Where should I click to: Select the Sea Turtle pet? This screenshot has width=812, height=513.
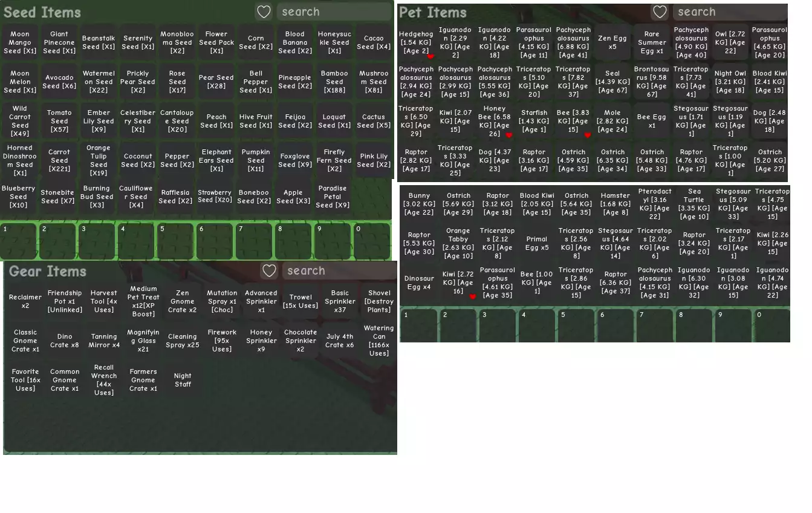tap(694, 204)
